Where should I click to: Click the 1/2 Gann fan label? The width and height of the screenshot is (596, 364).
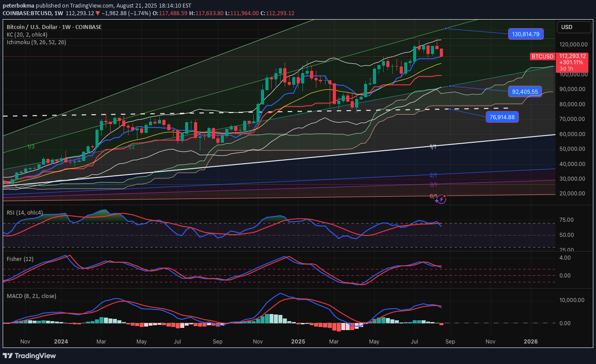pyautogui.click(x=132, y=147)
